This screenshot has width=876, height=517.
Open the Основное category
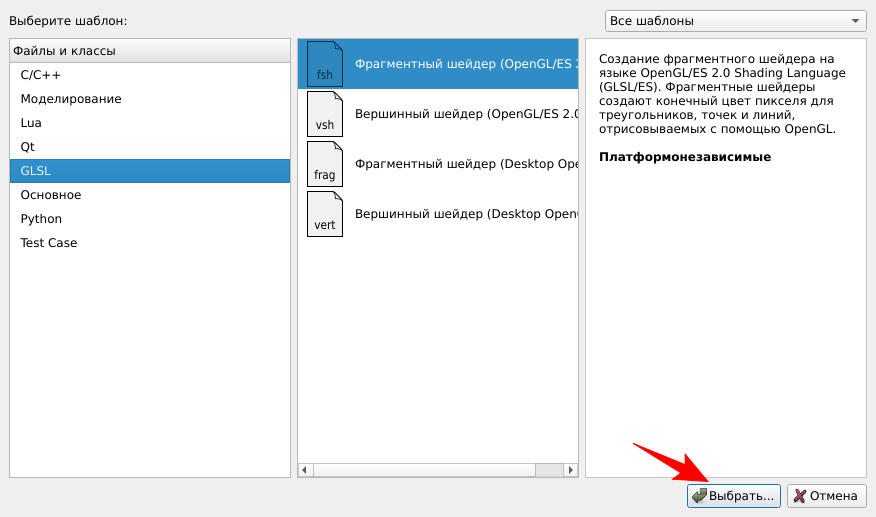point(51,195)
